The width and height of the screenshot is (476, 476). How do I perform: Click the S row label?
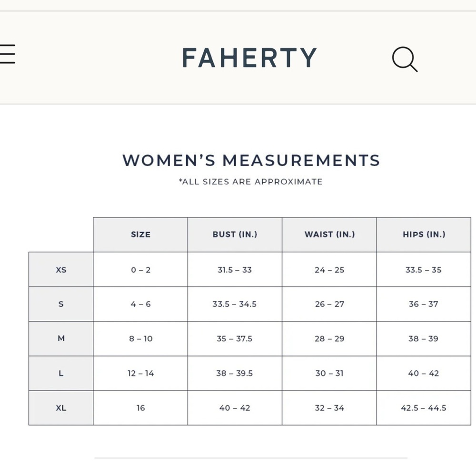61,304
